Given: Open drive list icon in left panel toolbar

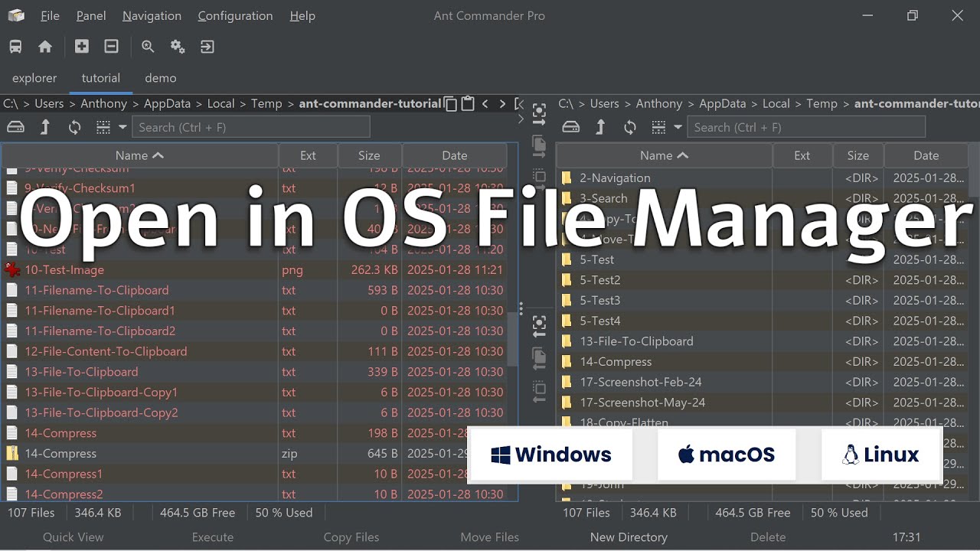Looking at the screenshot, I should pos(15,127).
